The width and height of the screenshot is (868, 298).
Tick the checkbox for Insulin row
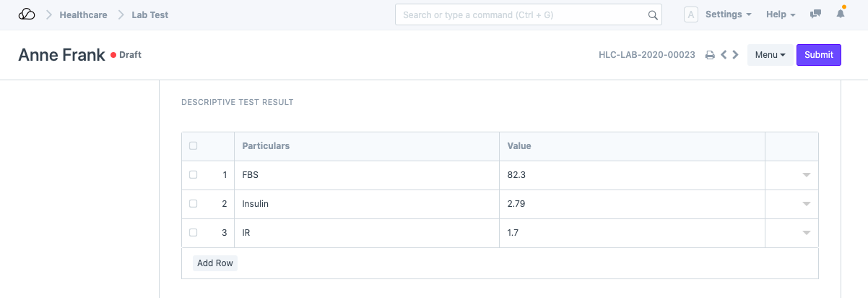click(x=193, y=204)
